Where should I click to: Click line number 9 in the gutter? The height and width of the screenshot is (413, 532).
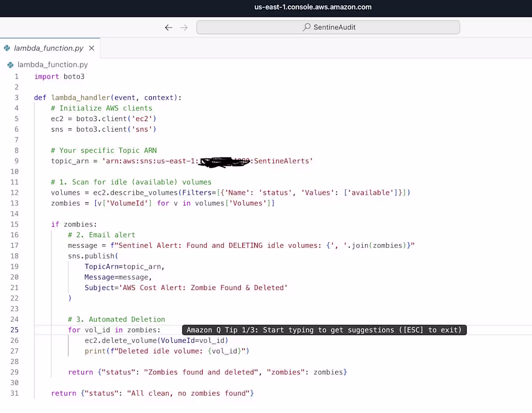pyautogui.click(x=16, y=161)
